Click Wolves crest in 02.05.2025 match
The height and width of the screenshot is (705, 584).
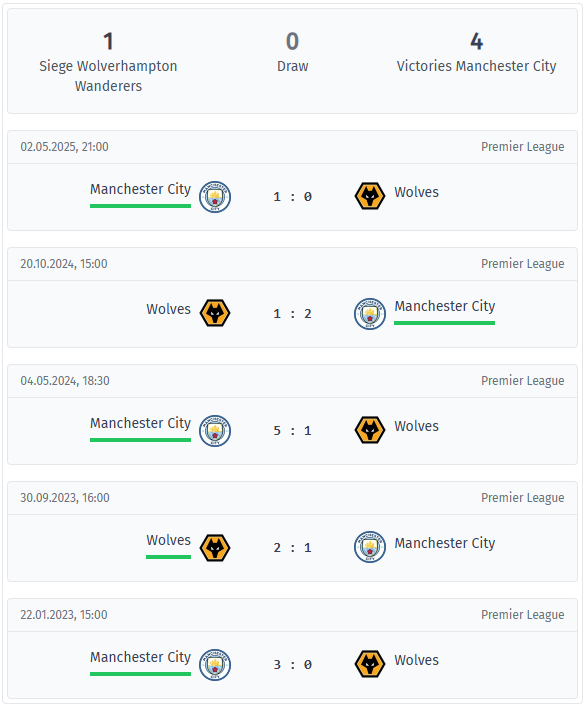[x=370, y=196]
